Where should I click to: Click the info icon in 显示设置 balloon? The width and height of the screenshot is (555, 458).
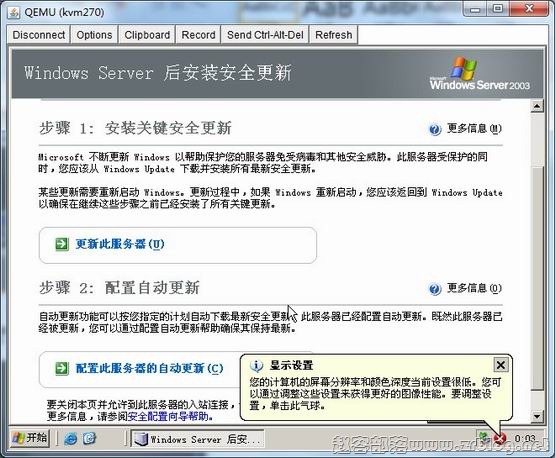(256, 365)
